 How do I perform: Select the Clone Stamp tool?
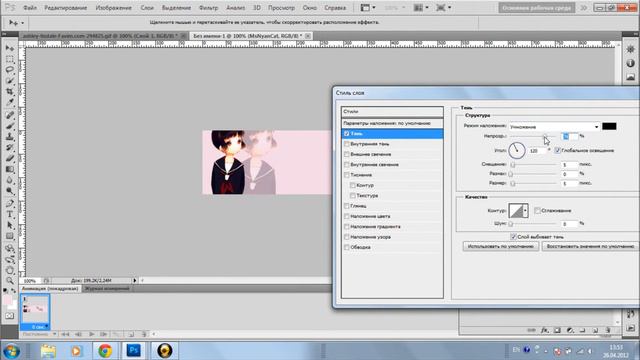coord(10,137)
